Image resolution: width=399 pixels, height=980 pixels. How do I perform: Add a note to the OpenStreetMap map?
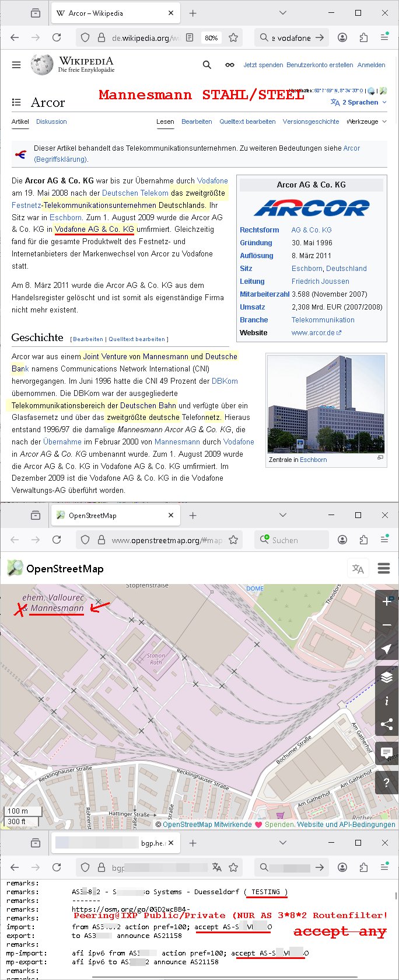pyautogui.click(x=386, y=753)
